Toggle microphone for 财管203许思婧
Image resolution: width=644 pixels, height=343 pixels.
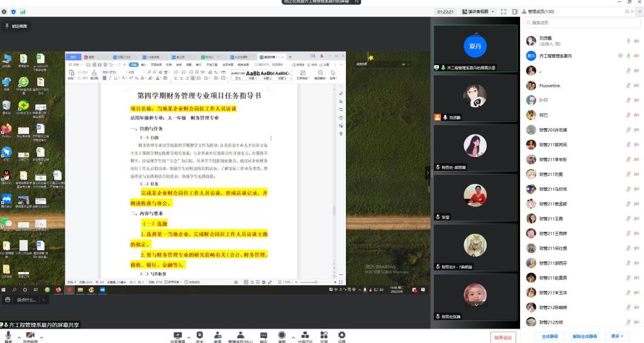tap(628, 130)
